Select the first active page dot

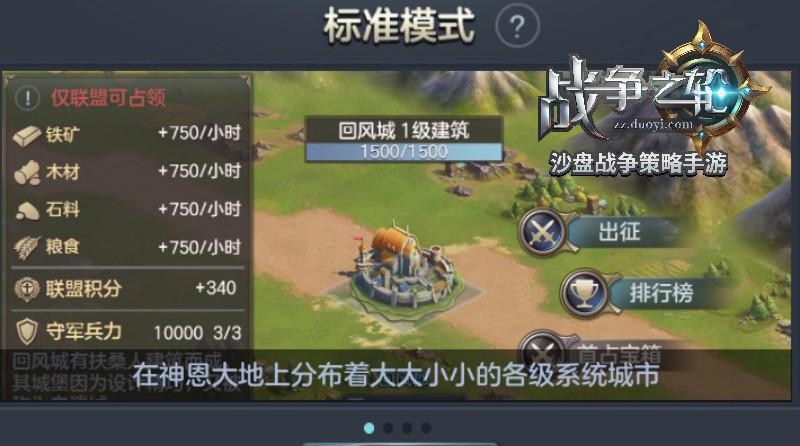coord(369,428)
